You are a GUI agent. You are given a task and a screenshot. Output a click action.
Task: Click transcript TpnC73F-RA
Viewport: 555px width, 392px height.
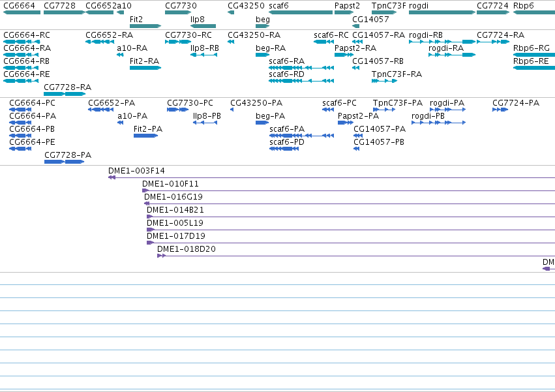coord(397,74)
